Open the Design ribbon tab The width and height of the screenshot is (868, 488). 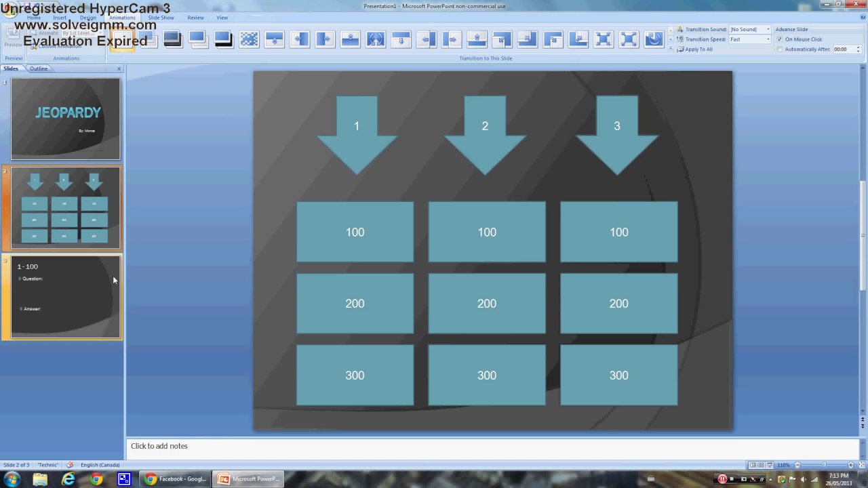(88, 18)
